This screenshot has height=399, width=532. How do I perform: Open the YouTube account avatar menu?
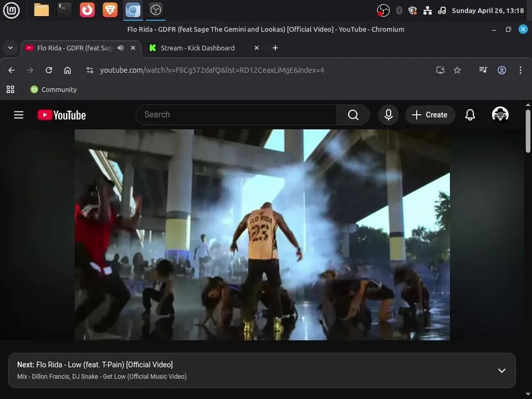point(500,114)
